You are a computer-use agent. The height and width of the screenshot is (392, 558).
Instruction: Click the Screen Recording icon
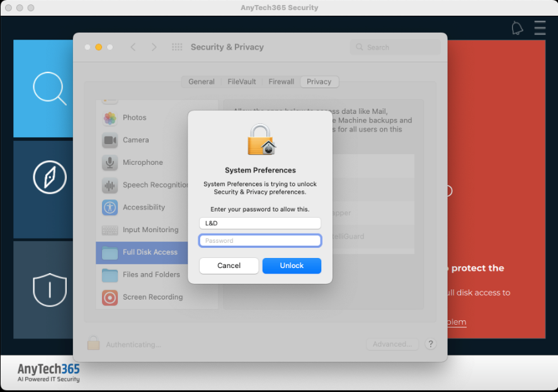pyautogui.click(x=110, y=298)
